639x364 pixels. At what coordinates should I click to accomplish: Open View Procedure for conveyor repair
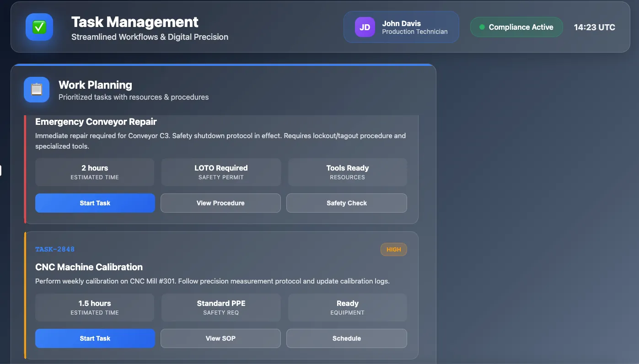pos(220,203)
